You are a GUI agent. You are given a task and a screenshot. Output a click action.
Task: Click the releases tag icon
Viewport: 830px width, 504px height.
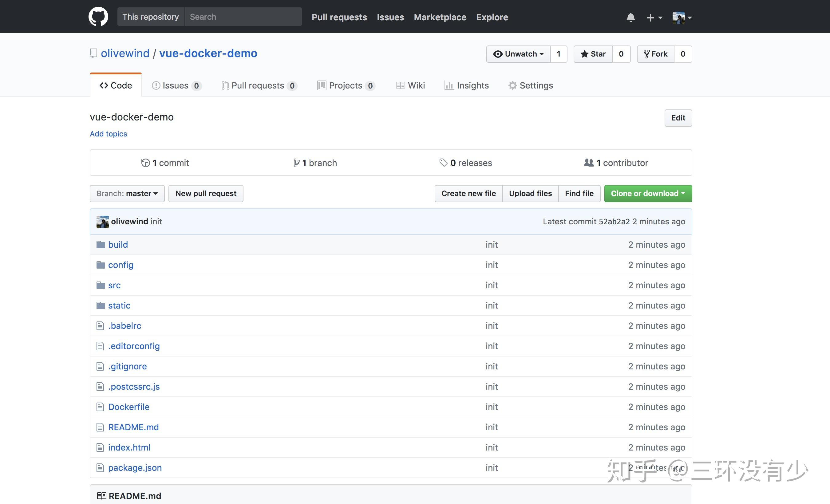click(443, 163)
